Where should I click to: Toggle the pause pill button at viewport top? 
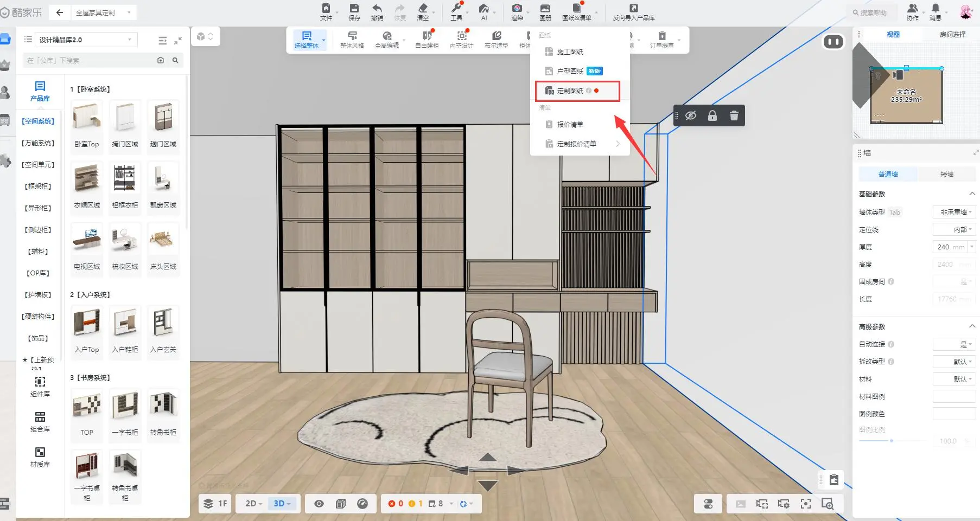click(x=833, y=42)
